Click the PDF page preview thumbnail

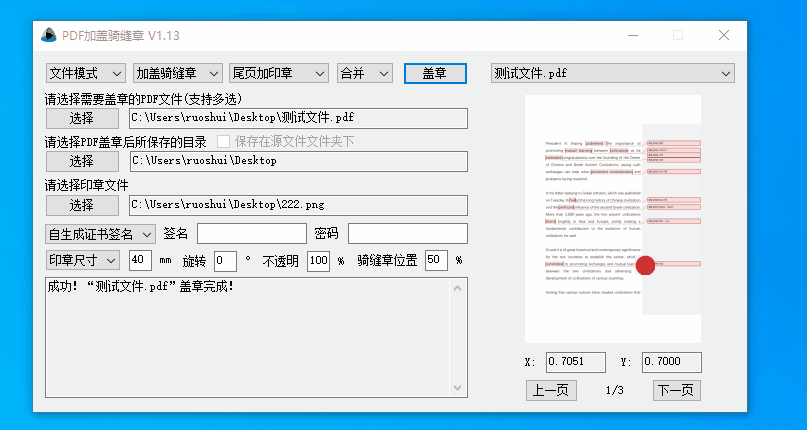tap(613, 219)
